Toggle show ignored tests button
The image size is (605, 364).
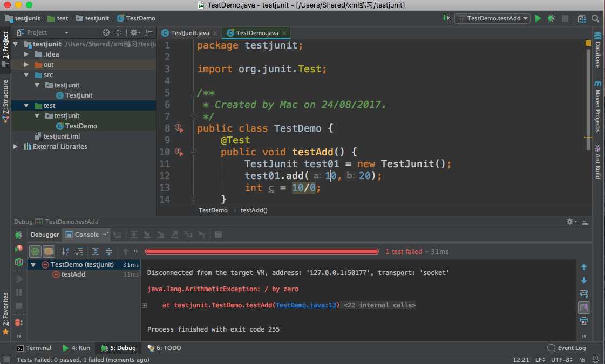(x=49, y=251)
